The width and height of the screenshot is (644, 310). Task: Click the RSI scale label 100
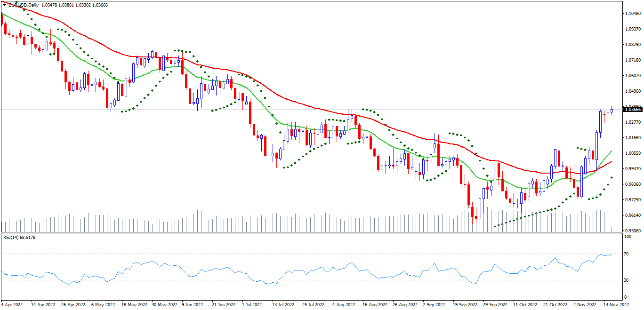(627, 237)
